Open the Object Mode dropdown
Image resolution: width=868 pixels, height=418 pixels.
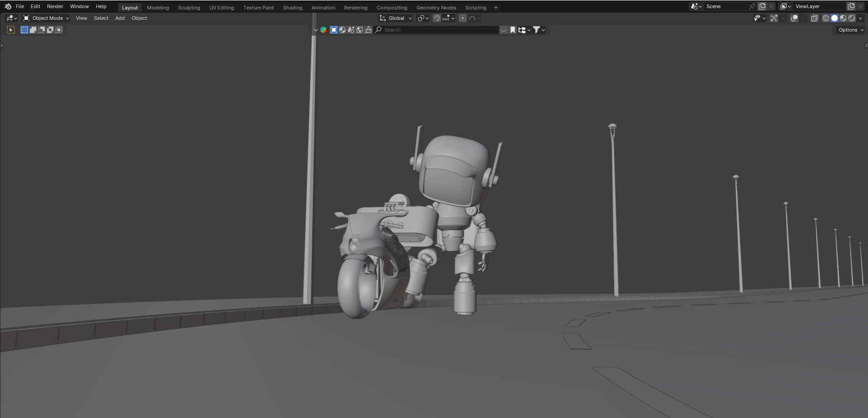pyautogui.click(x=46, y=18)
